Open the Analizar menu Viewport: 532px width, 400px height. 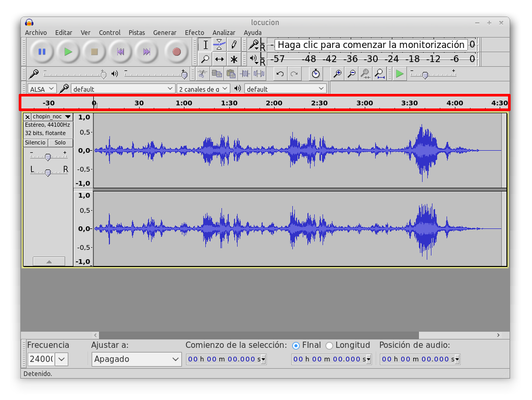224,33
